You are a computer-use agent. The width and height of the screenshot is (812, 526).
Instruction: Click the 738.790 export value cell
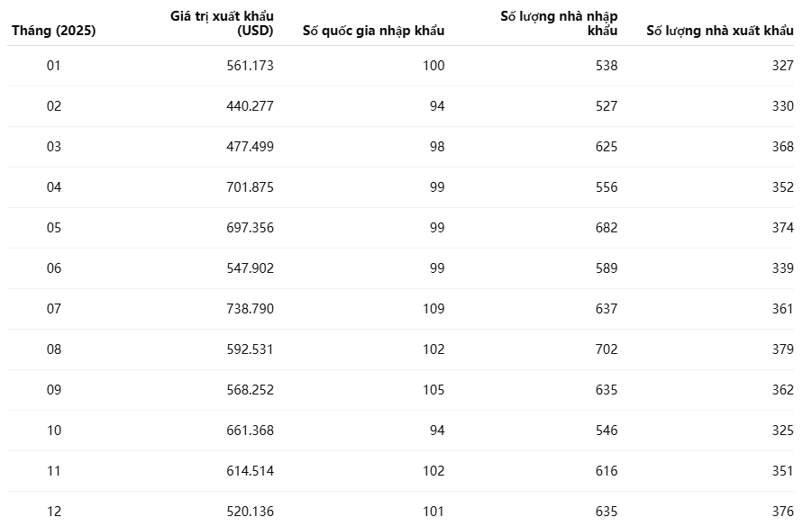click(250, 309)
